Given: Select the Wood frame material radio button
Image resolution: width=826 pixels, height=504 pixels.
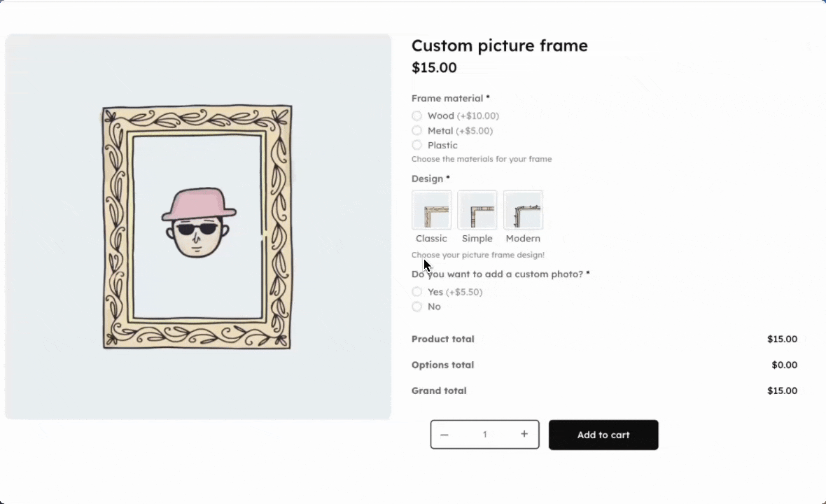Looking at the screenshot, I should pos(417,116).
